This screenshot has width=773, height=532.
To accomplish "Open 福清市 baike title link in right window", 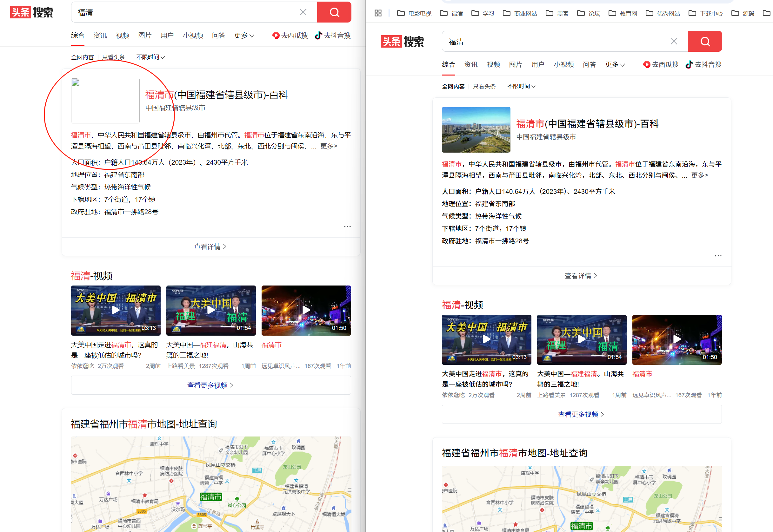I will click(587, 124).
